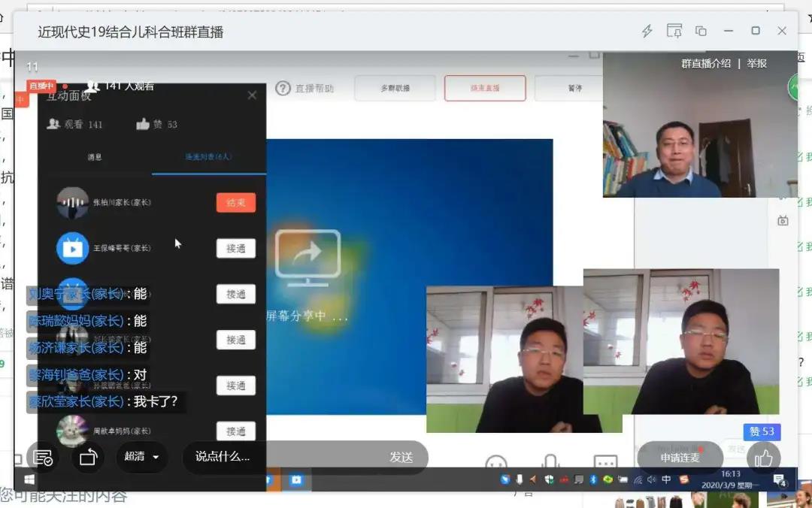Open the 直播帮助 help icon
Viewport: 812px width, 508px height.
click(x=283, y=89)
